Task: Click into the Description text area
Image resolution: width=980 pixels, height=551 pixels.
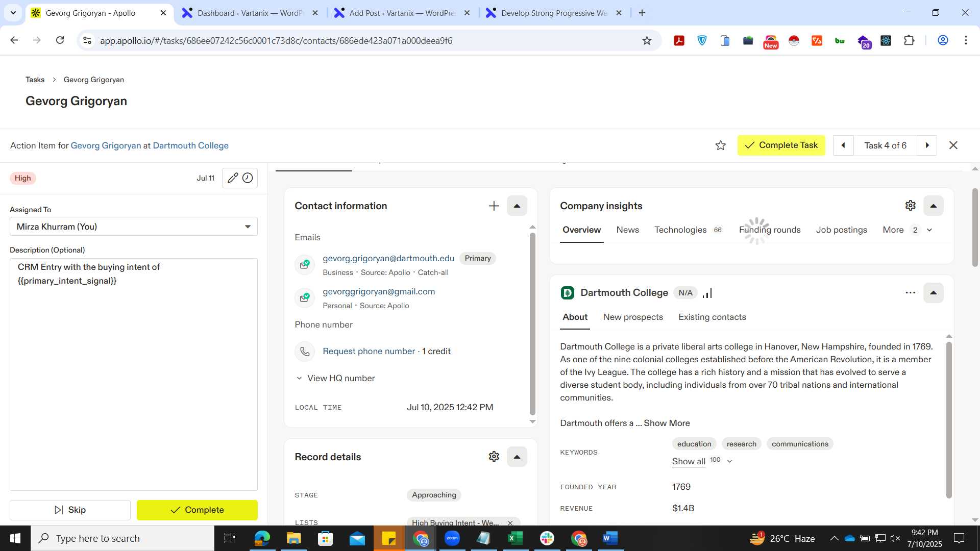Action: pyautogui.click(x=133, y=374)
